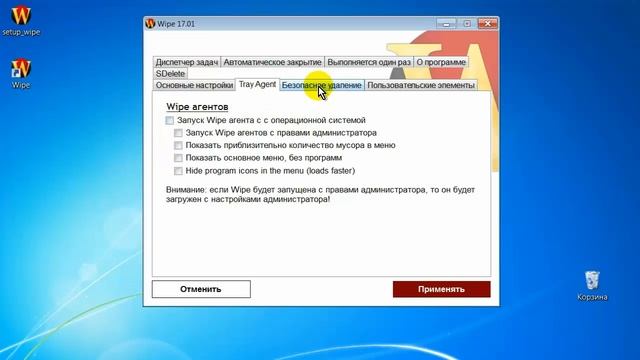
Task: Switch to the Диспетчер задач tab
Action: coord(187,62)
